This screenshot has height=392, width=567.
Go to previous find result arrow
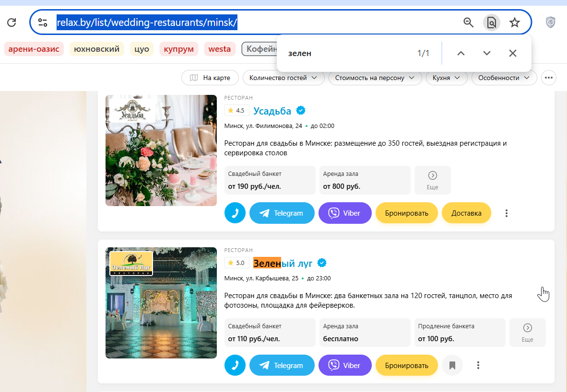tap(461, 53)
